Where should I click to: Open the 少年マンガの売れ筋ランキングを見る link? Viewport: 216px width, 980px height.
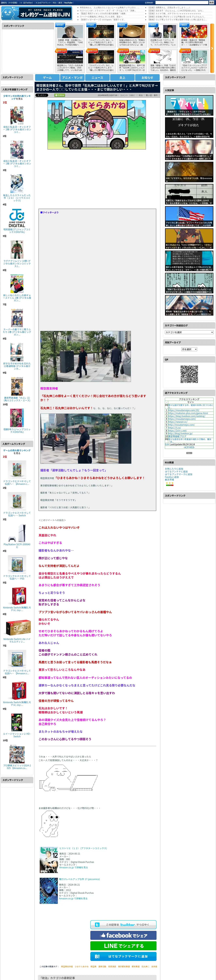pyautogui.click(x=17, y=97)
